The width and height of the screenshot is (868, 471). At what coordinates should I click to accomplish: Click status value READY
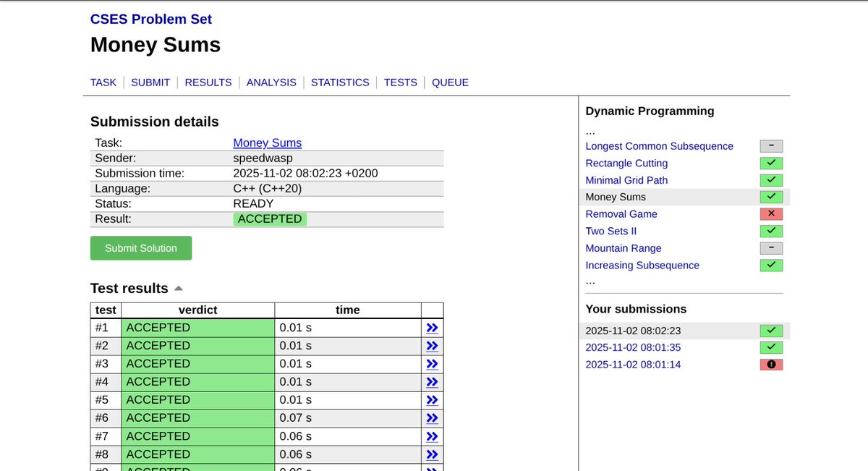[253, 204]
